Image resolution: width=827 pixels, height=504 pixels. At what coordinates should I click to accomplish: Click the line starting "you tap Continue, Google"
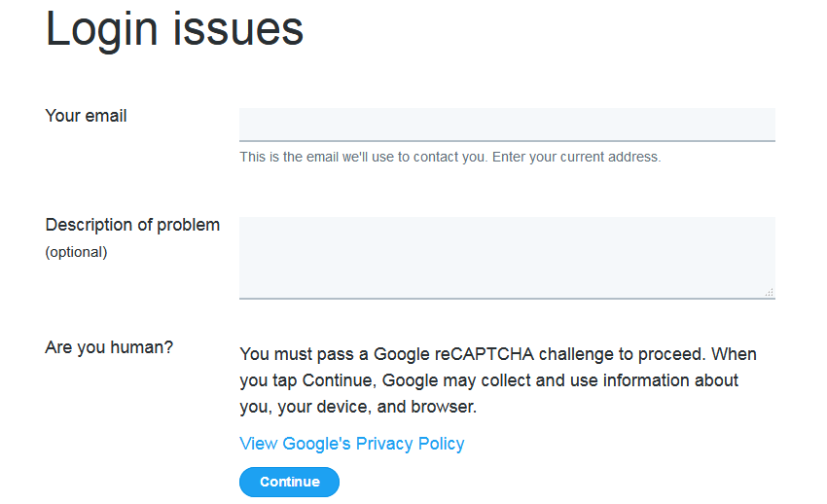coord(489,380)
